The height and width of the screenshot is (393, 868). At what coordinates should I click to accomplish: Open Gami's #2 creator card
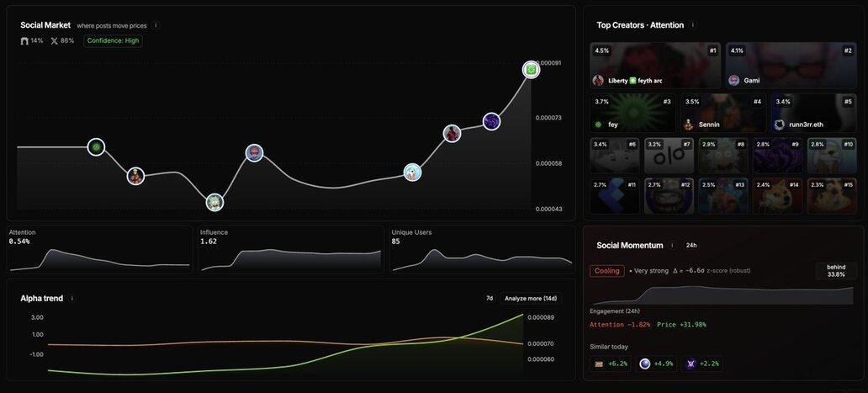tap(791, 66)
